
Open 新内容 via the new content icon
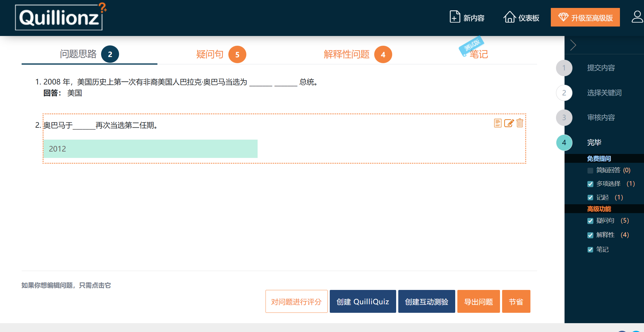point(454,17)
